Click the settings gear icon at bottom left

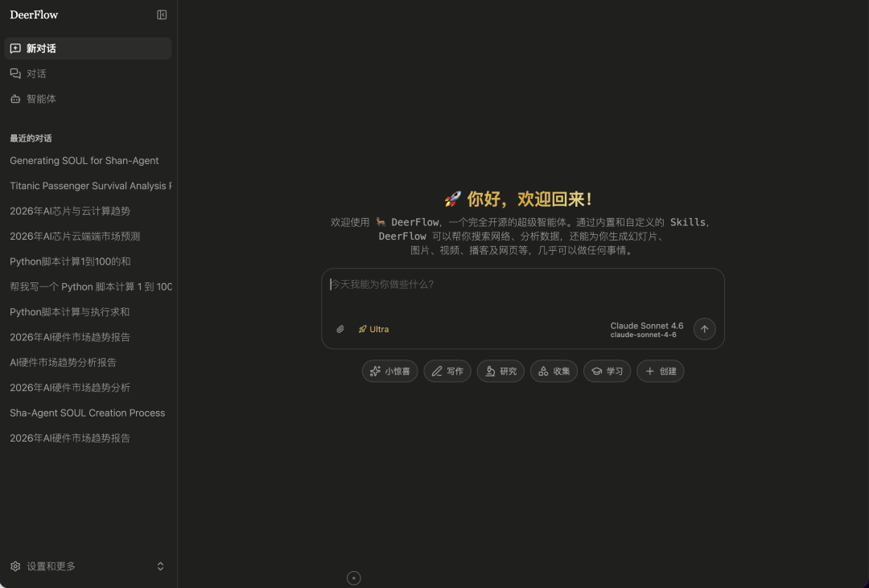click(15, 566)
